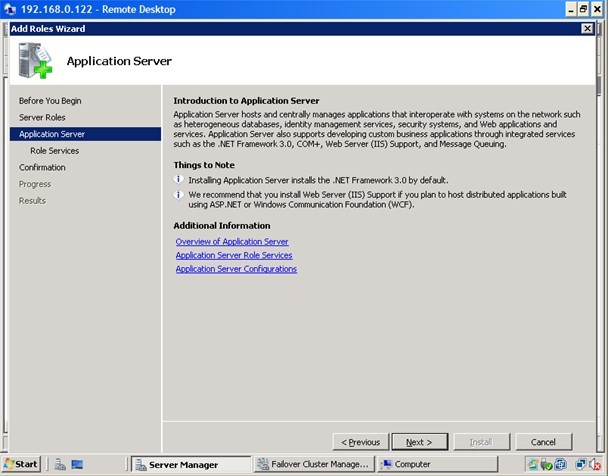Select Role Services step

[55, 151]
